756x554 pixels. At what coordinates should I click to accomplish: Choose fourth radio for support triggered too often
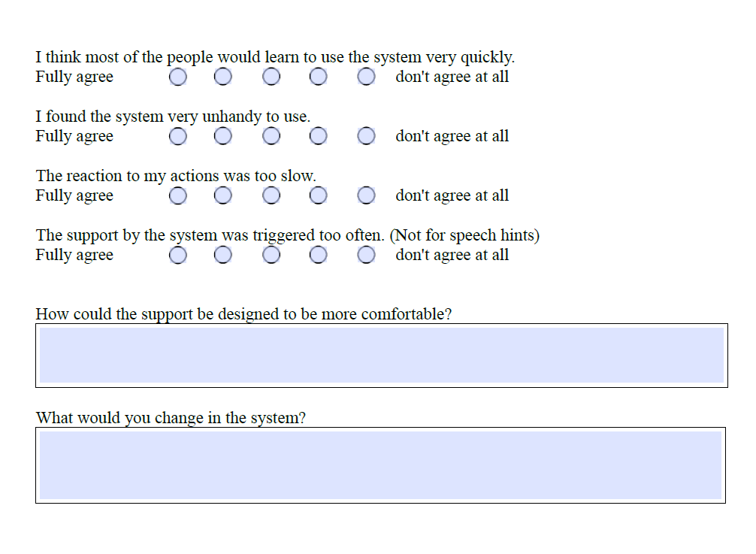[x=318, y=255]
